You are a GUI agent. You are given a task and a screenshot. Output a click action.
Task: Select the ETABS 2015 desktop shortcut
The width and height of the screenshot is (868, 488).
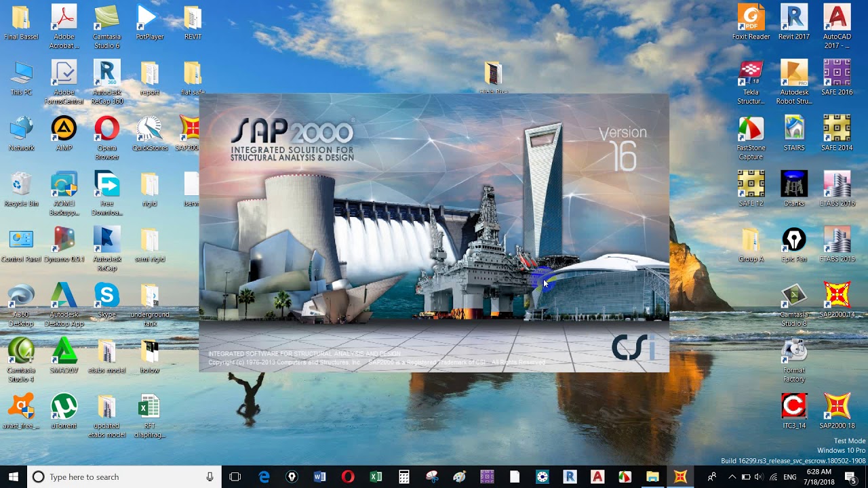[x=837, y=244]
